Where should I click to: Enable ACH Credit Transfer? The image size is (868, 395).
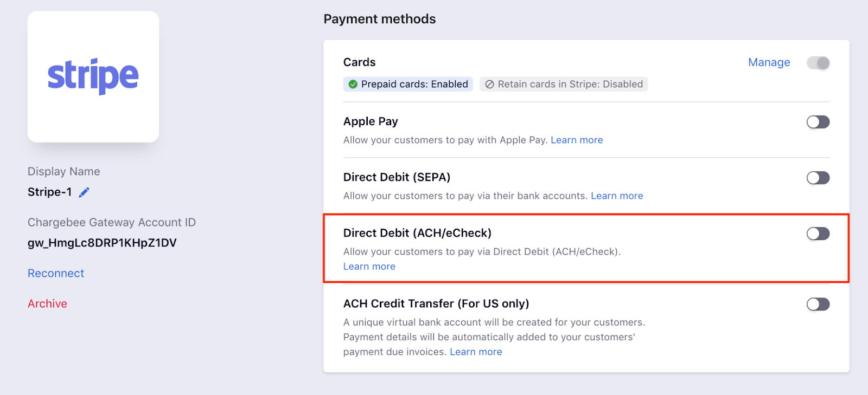[817, 304]
